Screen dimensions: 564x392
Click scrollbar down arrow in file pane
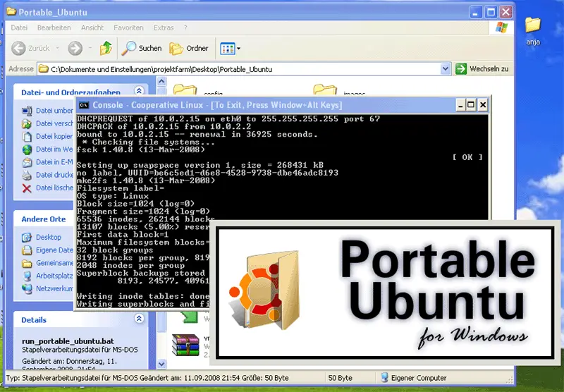(162, 364)
